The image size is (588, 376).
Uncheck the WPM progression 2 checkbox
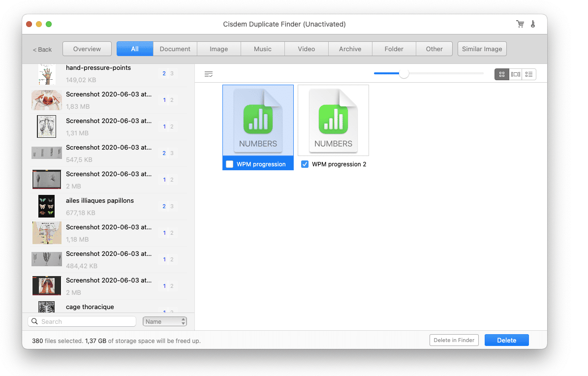(x=305, y=164)
